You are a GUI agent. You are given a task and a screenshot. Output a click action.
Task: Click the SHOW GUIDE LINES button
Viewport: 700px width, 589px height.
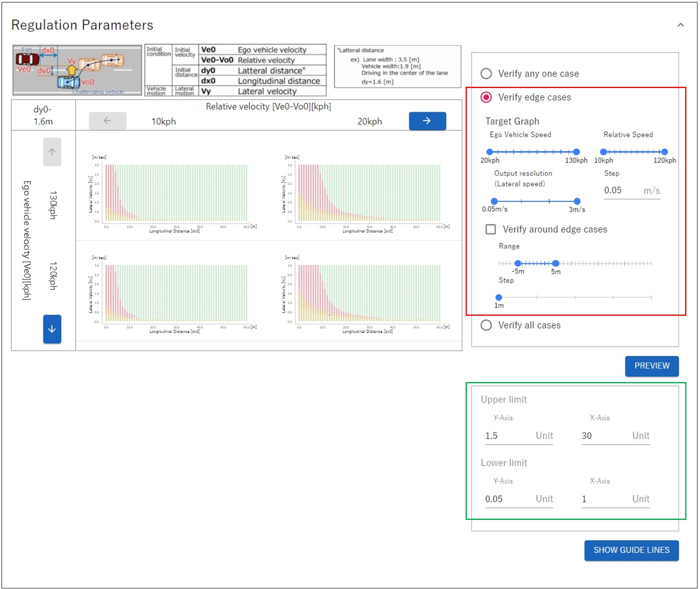631,550
